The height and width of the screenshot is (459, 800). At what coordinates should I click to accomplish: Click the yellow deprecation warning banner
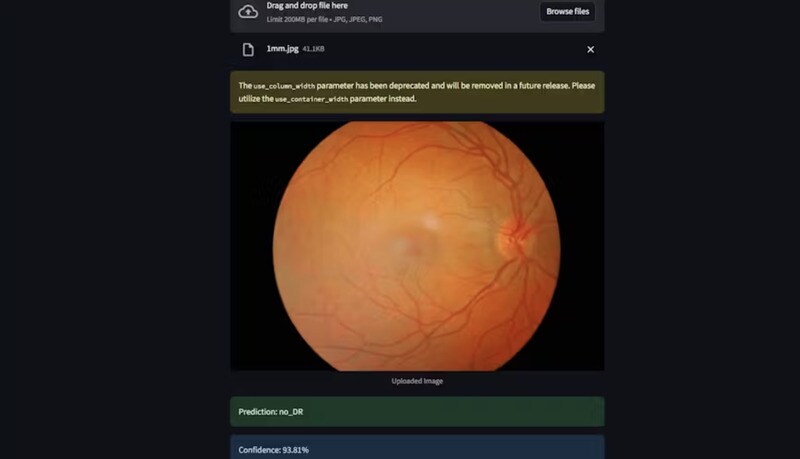click(417, 92)
